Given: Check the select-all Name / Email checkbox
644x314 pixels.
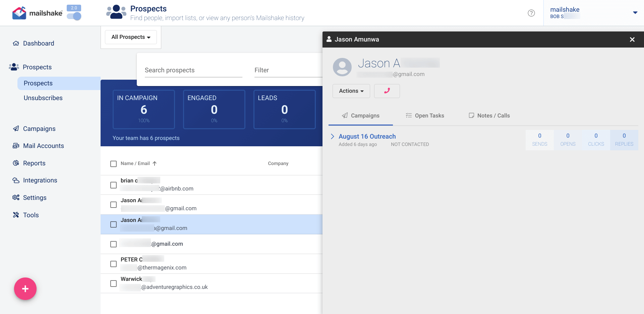Looking at the screenshot, I should click(x=113, y=164).
